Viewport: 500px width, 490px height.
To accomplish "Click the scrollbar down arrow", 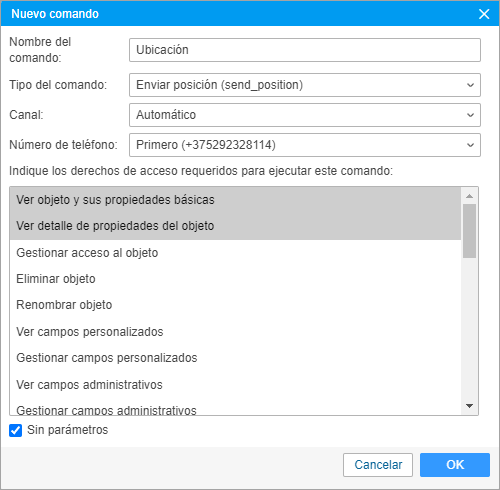I will pos(469,406).
